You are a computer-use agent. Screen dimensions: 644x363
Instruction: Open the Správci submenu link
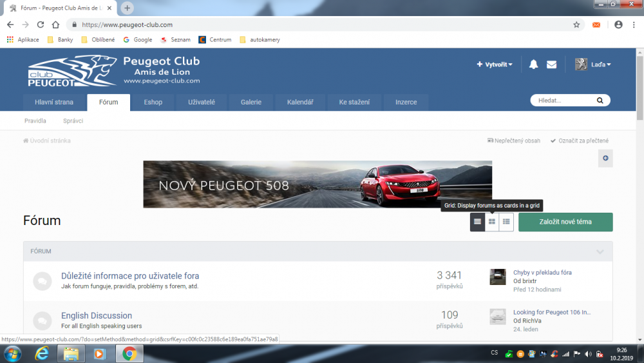click(x=73, y=121)
